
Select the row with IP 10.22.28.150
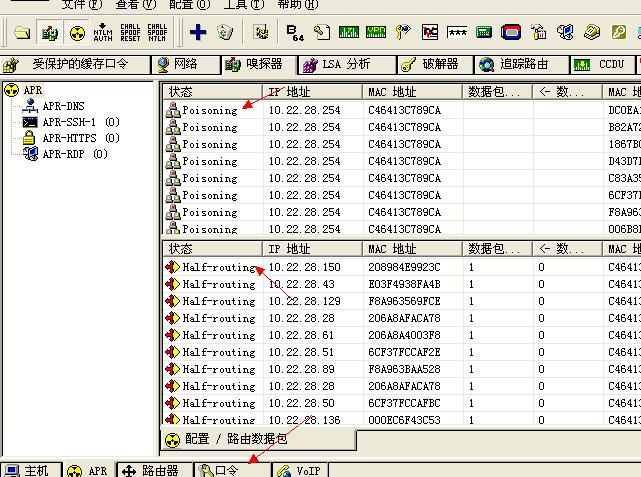coord(402,267)
